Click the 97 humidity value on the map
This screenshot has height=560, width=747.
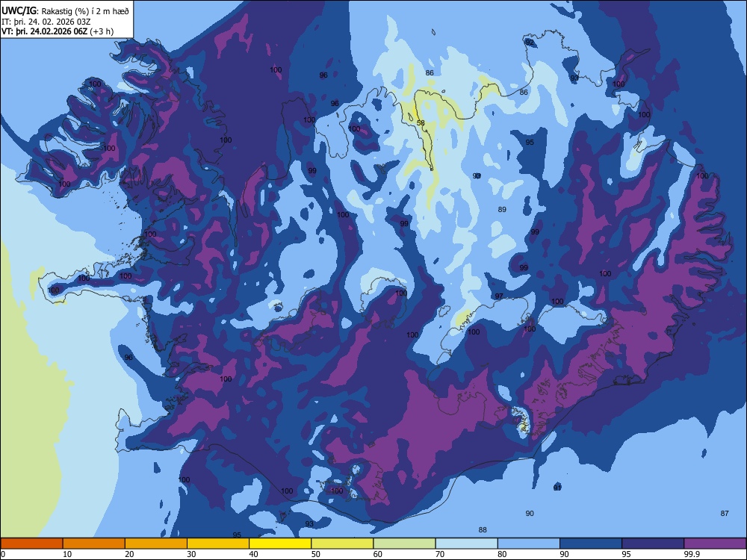(499, 296)
